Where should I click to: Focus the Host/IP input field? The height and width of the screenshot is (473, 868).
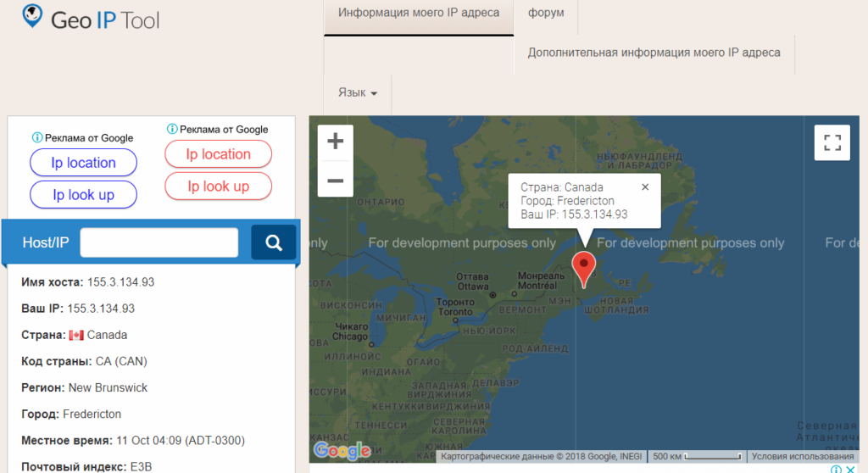(x=159, y=243)
